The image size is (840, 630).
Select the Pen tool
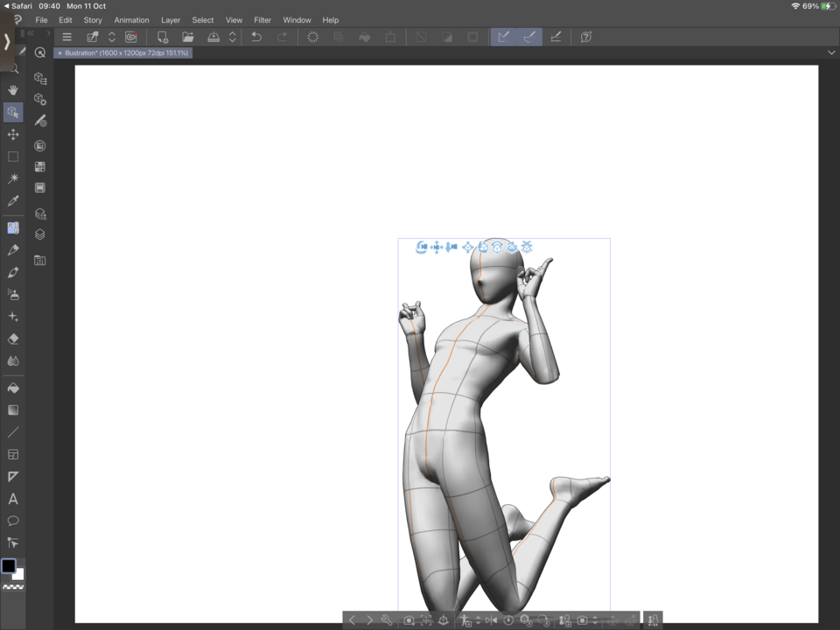pyautogui.click(x=13, y=250)
